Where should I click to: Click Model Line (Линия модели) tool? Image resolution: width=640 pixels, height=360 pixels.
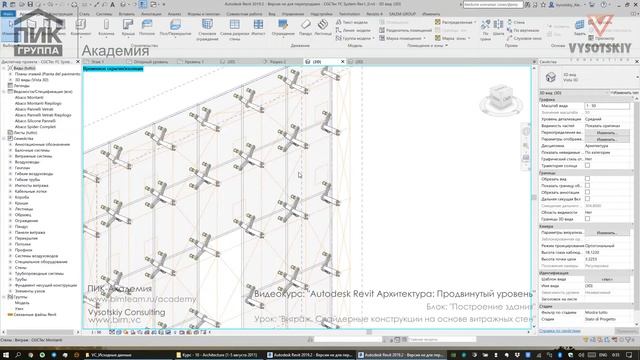coord(353,30)
